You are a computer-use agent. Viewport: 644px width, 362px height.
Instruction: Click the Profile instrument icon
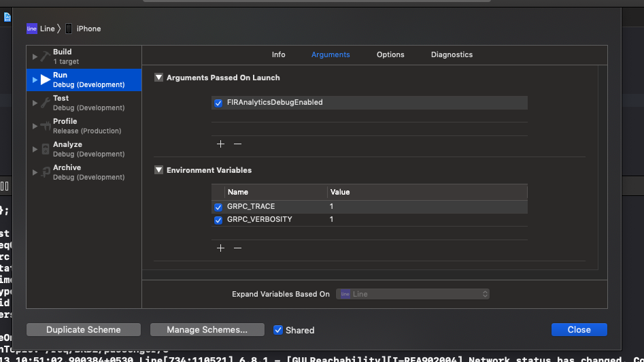45,126
